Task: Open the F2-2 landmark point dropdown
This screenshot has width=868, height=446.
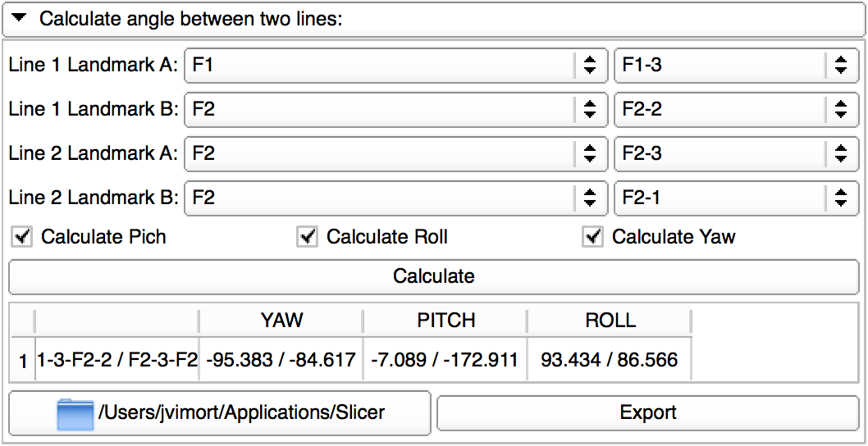Action: [734, 110]
